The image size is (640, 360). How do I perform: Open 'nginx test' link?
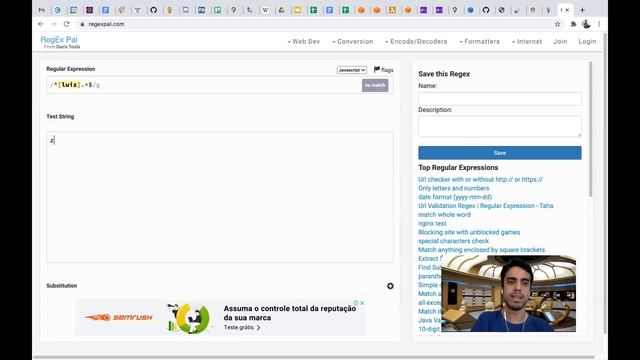pyautogui.click(x=432, y=223)
